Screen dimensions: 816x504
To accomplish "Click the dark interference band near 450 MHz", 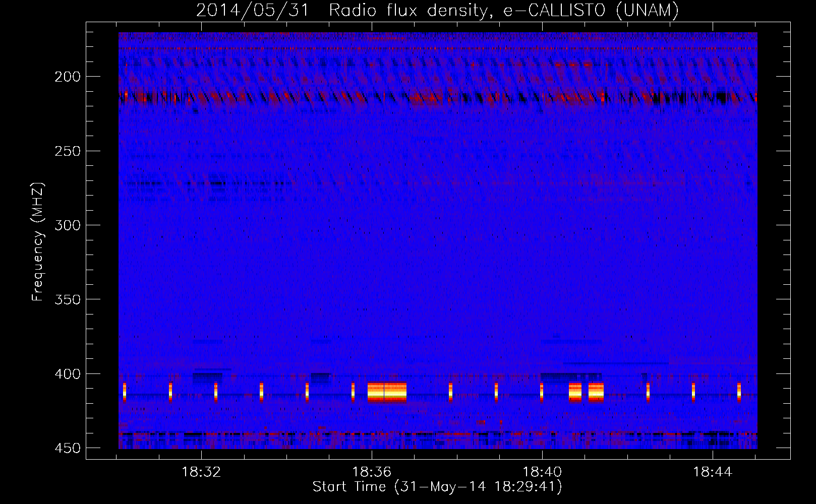I will pyautogui.click(x=438, y=434).
